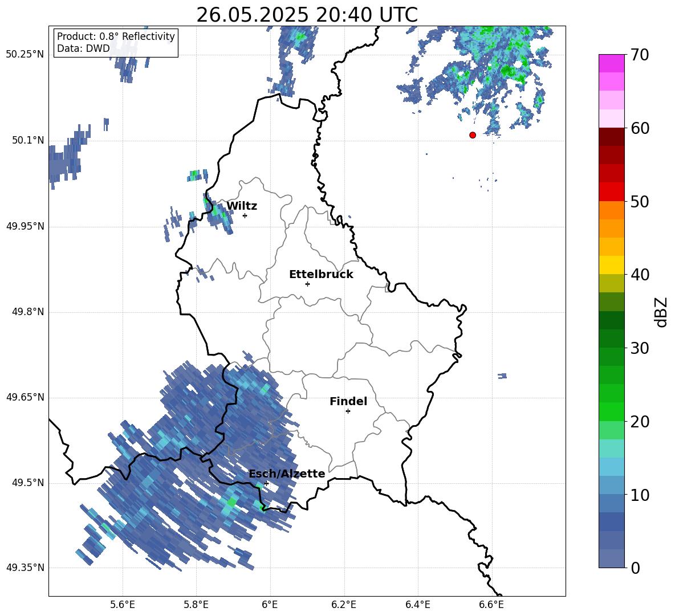This screenshot has height=616, width=675.
Task: Click the 5.8°E longitude label
Action: (x=196, y=605)
